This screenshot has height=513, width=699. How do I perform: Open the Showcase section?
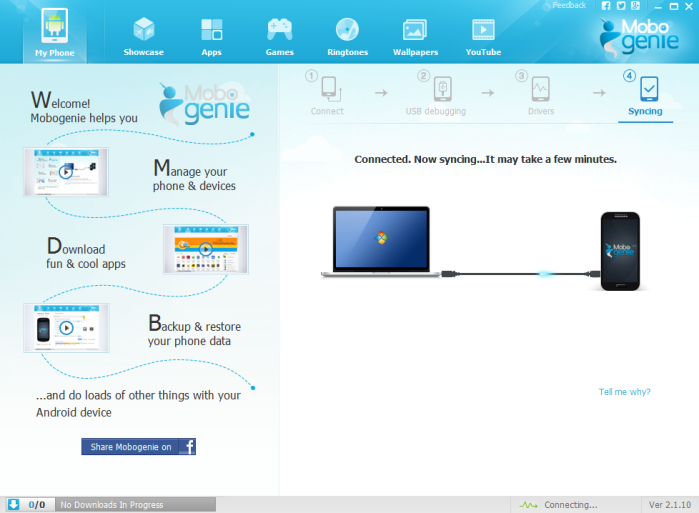(x=144, y=36)
